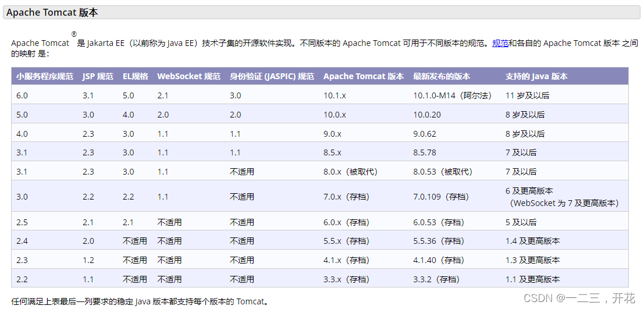644x309 pixels.
Task: Select the 6 及更高版本 Java cell
Action: point(529,191)
